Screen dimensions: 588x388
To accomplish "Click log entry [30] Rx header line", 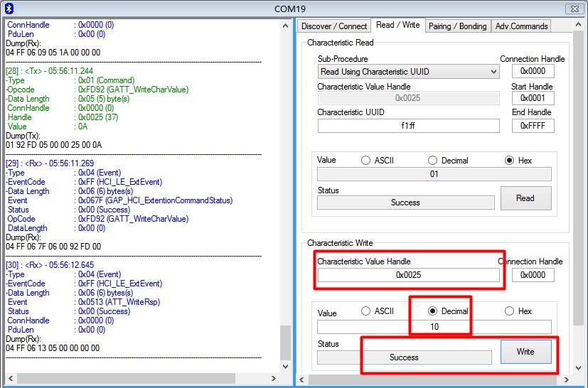I will 50,264.
